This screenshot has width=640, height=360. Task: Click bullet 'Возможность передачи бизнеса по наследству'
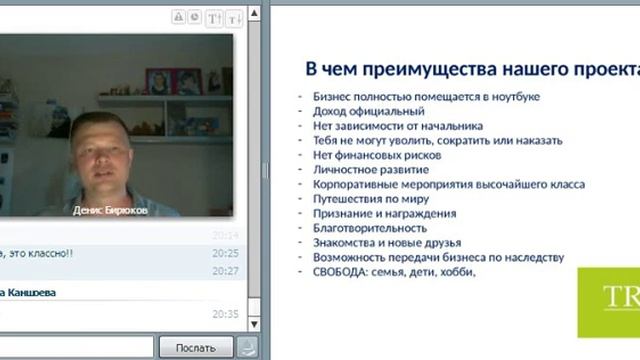point(438,257)
